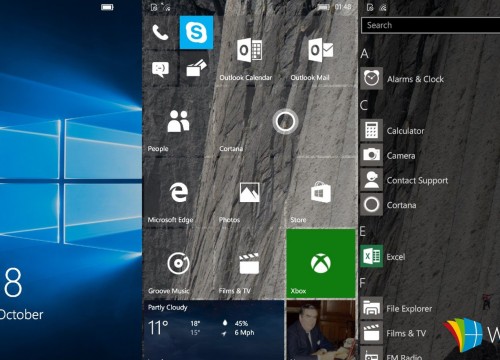The width and height of the screenshot is (500, 360).
Task: Open the Partly Cloudy weather live tile
Action: point(214,330)
